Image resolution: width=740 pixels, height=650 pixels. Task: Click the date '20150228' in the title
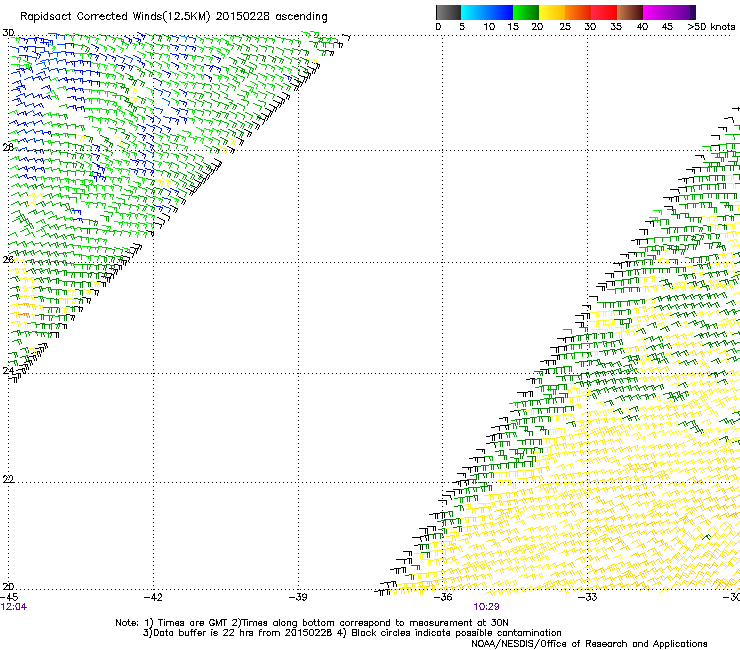(x=243, y=17)
